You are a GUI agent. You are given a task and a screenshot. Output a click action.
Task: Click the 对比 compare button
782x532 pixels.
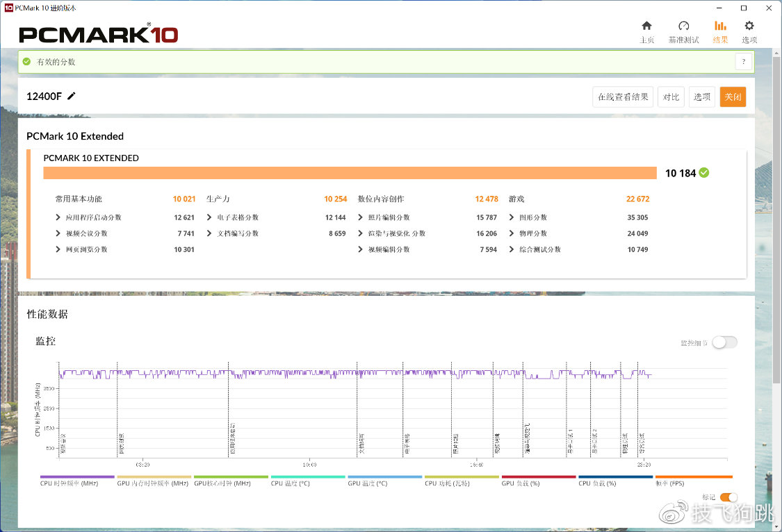671,97
